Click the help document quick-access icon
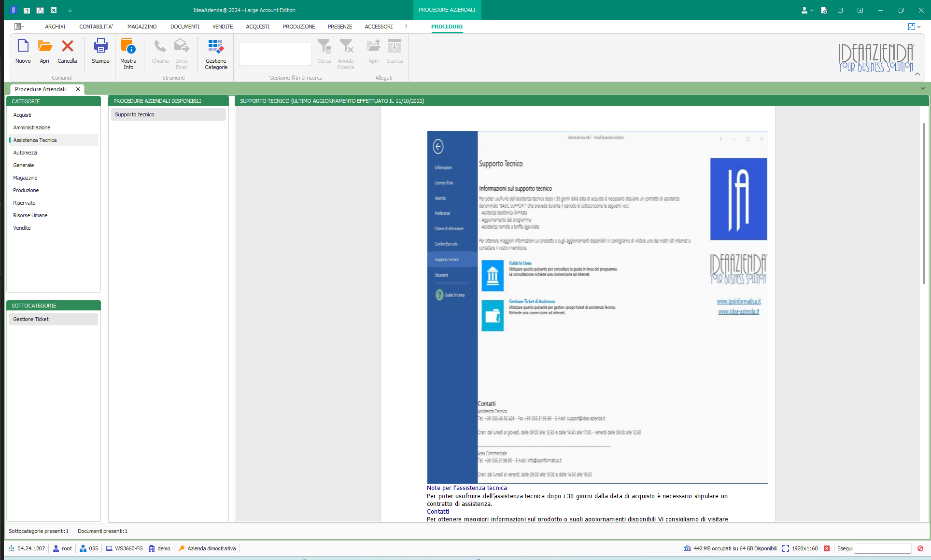The width and height of the screenshot is (931, 560). click(x=27, y=10)
